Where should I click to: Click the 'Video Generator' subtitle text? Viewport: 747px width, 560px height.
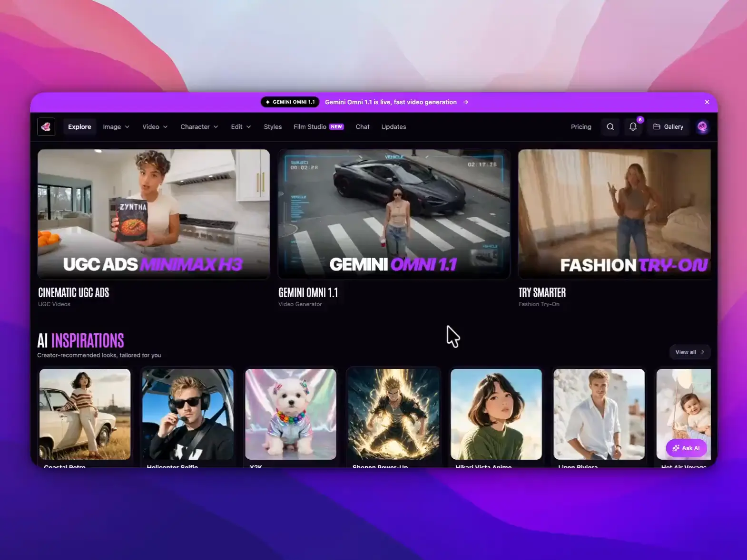pyautogui.click(x=300, y=304)
